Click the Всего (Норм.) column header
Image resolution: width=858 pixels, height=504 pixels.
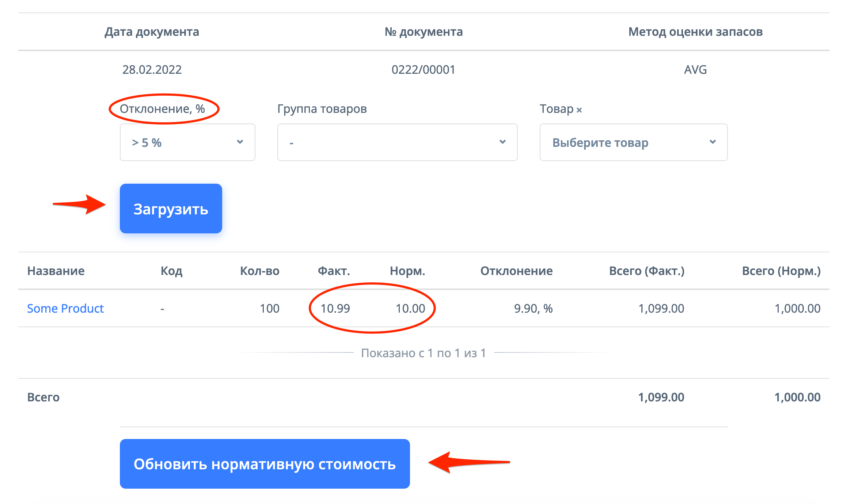click(781, 271)
